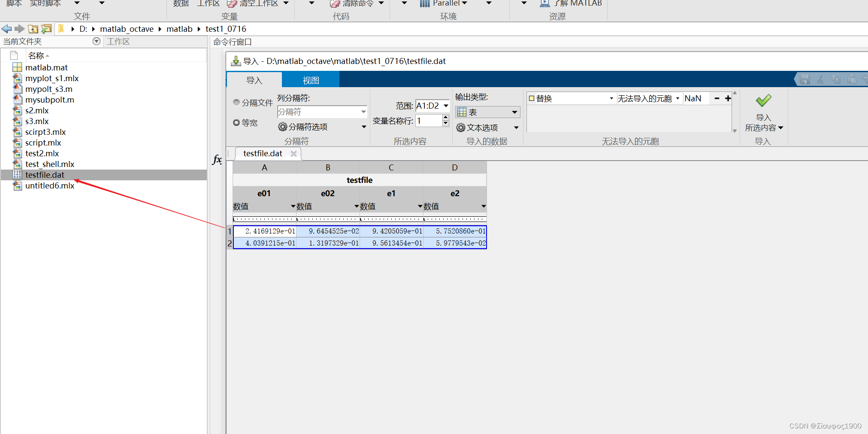Toggle the 替换 checkbox for unimportable cells
This screenshot has height=434, width=868.
pyautogui.click(x=532, y=98)
